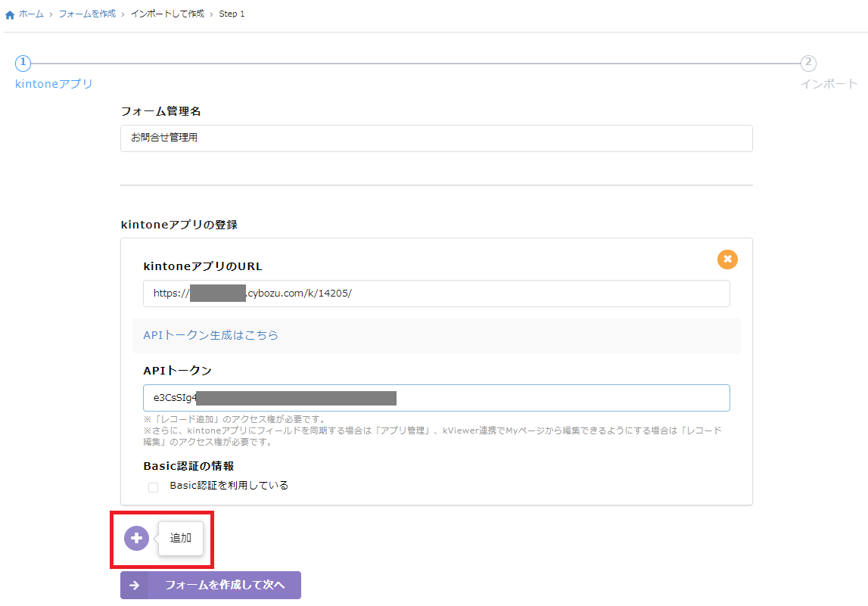868x606 pixels.
Task: Enable Basic認証を利用している checkbox
Action: 154,487
